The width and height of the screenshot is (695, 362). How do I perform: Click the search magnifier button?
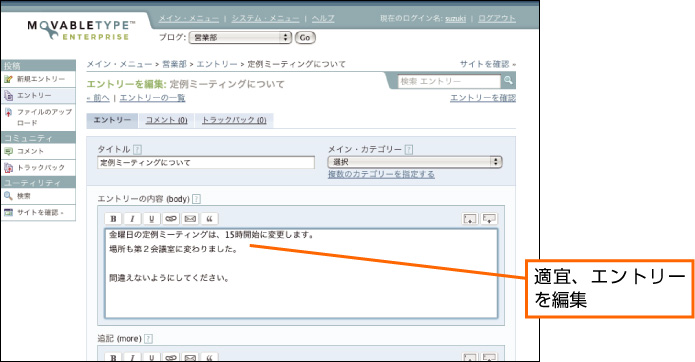pos(508,81)
